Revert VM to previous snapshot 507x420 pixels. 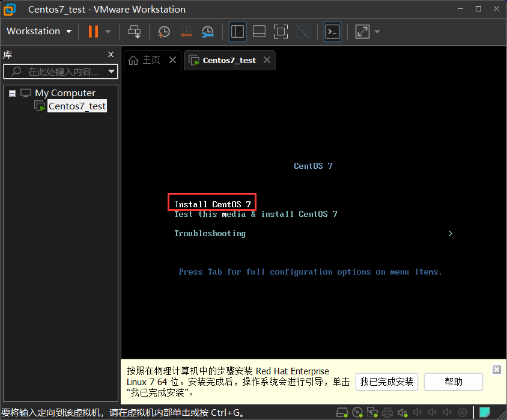click(x=186, y=31)
